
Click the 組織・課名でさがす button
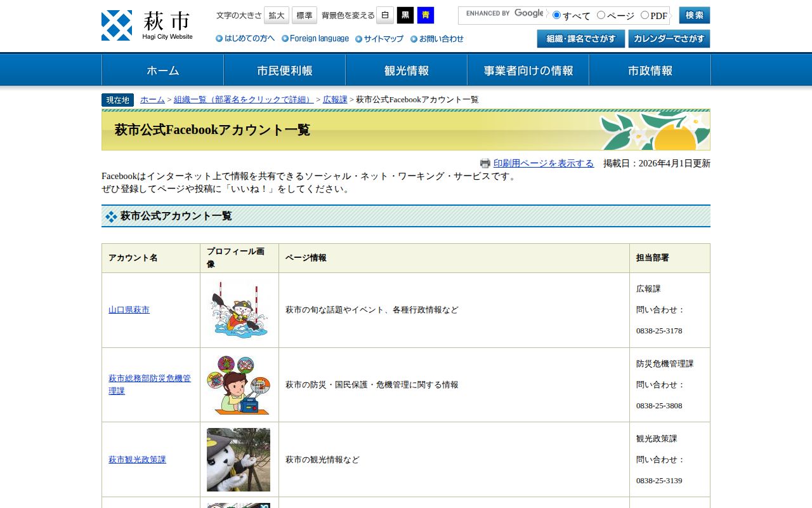point(581,39)
